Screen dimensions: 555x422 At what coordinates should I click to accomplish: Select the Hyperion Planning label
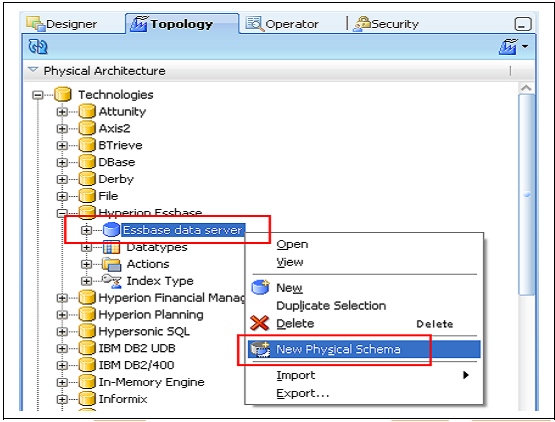click(x=151, y=315)
